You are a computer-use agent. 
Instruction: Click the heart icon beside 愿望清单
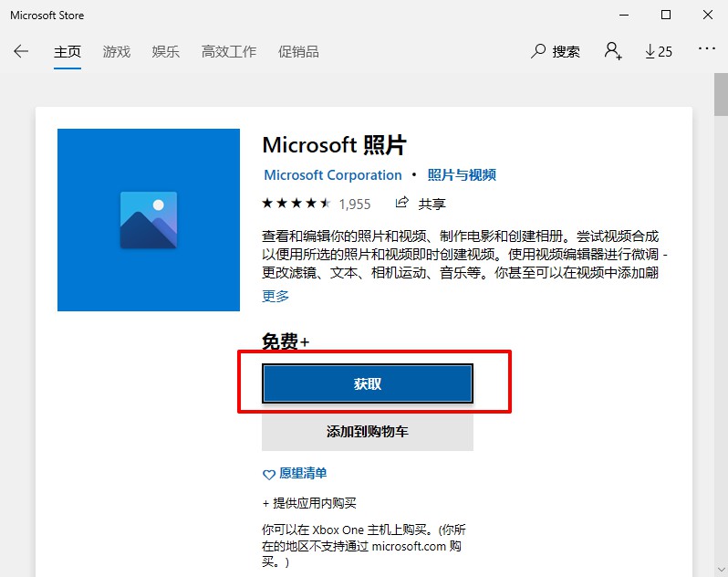[x=269, y=475]
